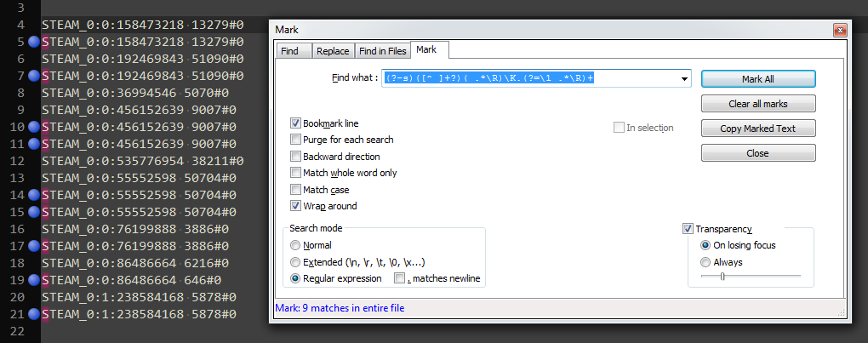Select the Normal search mode
Screen dimensions: 868x343
pos(296,245)
